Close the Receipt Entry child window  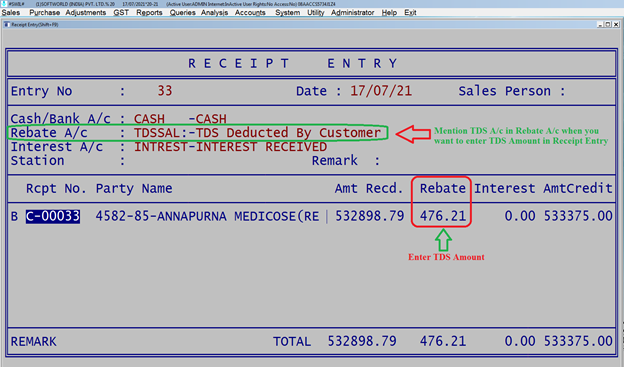(x=616, y=24)
